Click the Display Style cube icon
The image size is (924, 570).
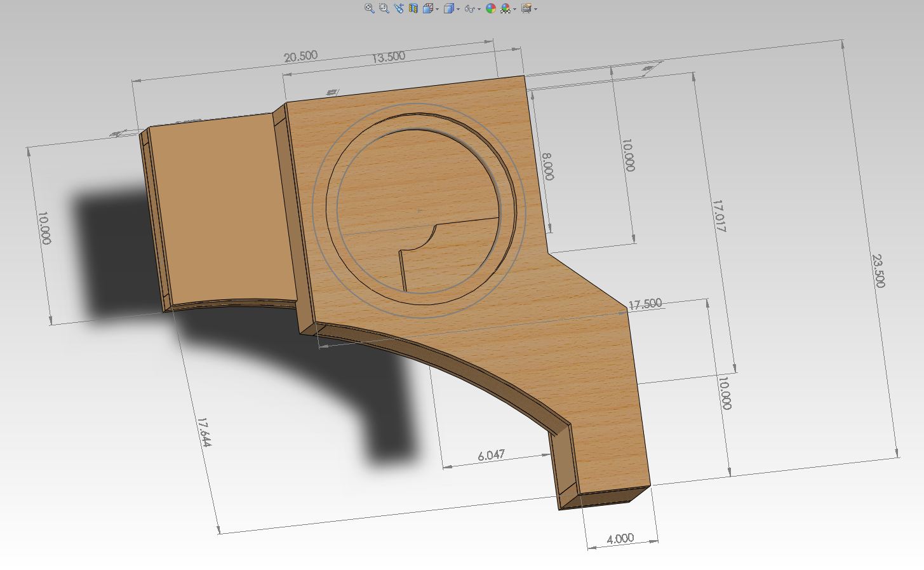[x=449, y=8]
